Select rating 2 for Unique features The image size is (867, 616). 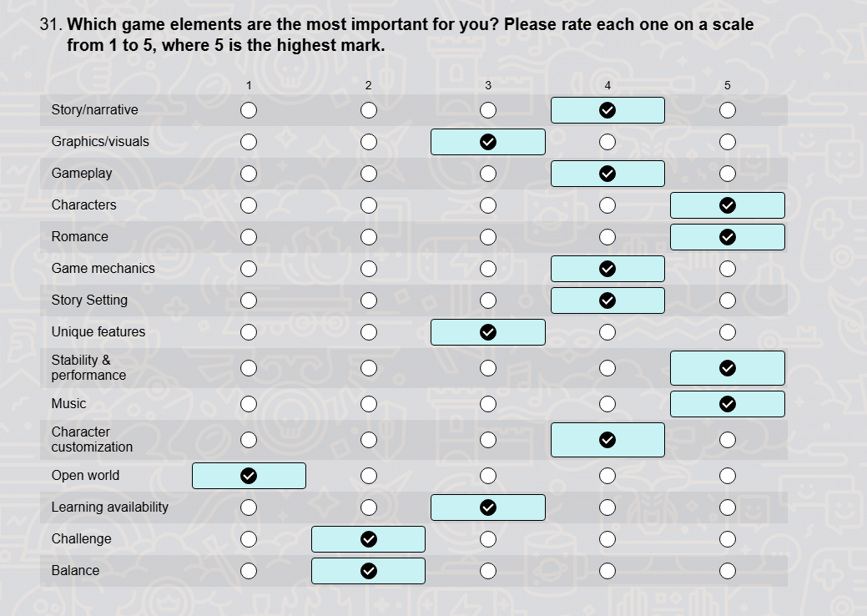point(368,332)
